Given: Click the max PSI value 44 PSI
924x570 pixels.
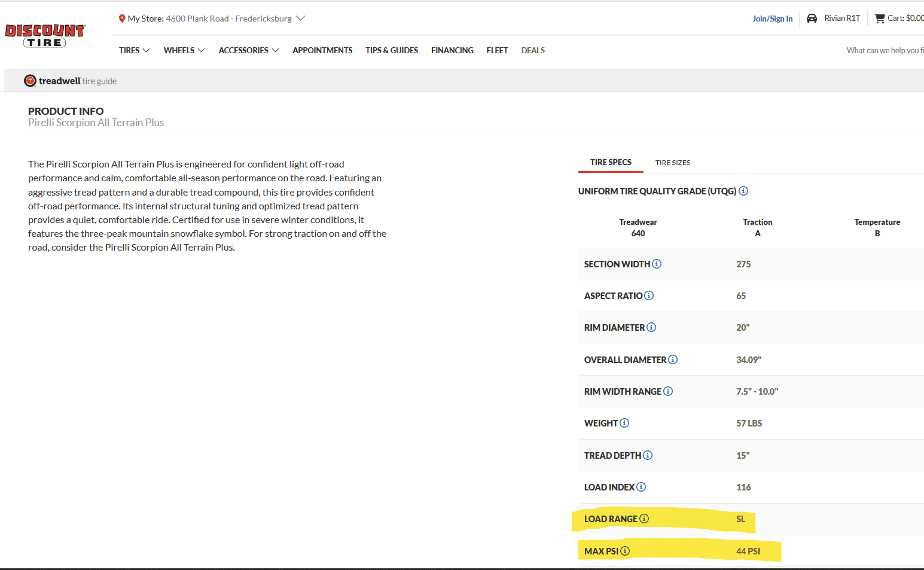Looking at the screenshot, I should 748,551.
